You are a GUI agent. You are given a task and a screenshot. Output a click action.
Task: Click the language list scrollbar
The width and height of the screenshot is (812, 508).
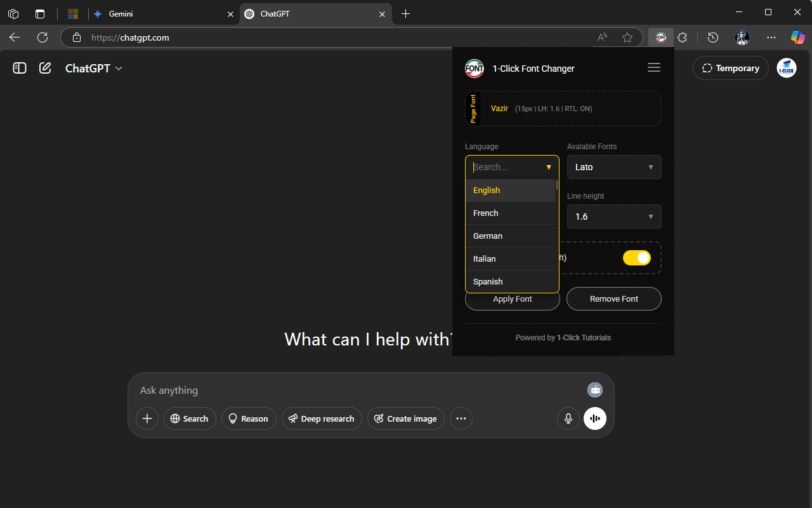[x=557, y=185]
